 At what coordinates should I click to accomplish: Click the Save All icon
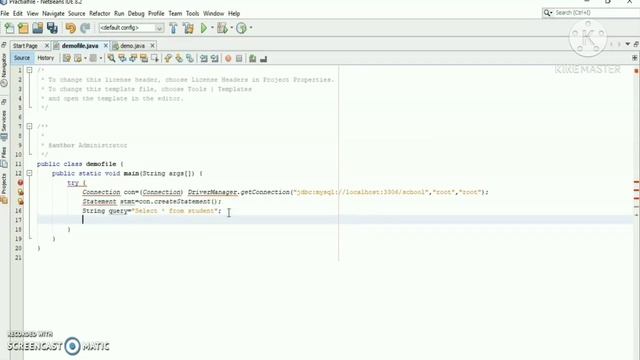tap(52, 28)
